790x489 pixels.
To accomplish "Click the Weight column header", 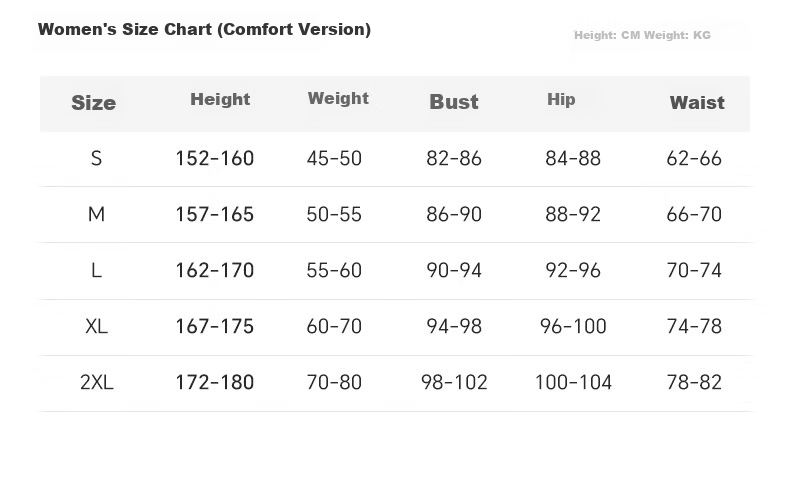I will 338,98.
